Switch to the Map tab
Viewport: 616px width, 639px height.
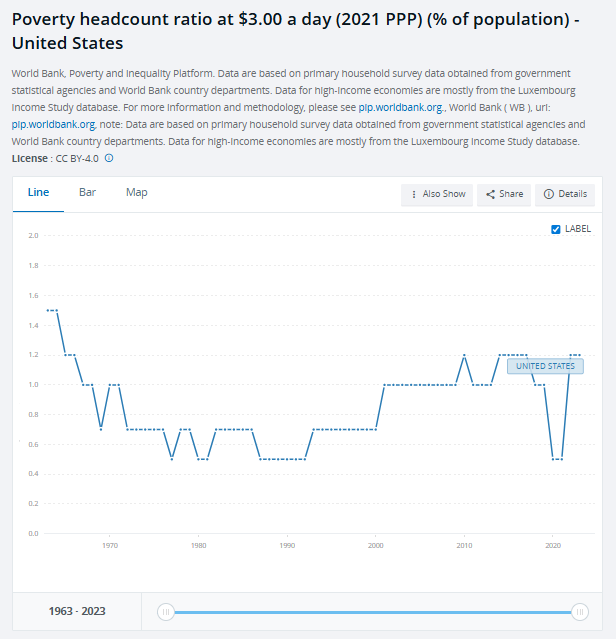136,192
